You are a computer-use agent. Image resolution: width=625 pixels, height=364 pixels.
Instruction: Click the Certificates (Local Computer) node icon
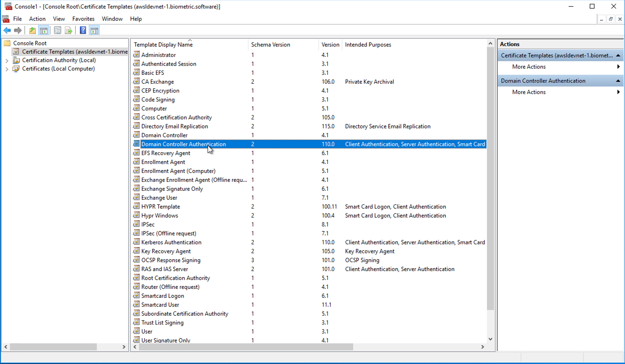click(16, 69)
